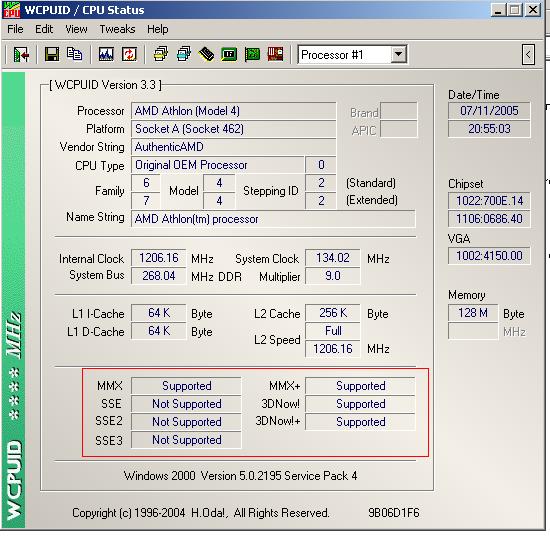Click the Processor field 'AMD Athlon (Model 4)'
Screen dimensions: 550x545
click(234, 111)
